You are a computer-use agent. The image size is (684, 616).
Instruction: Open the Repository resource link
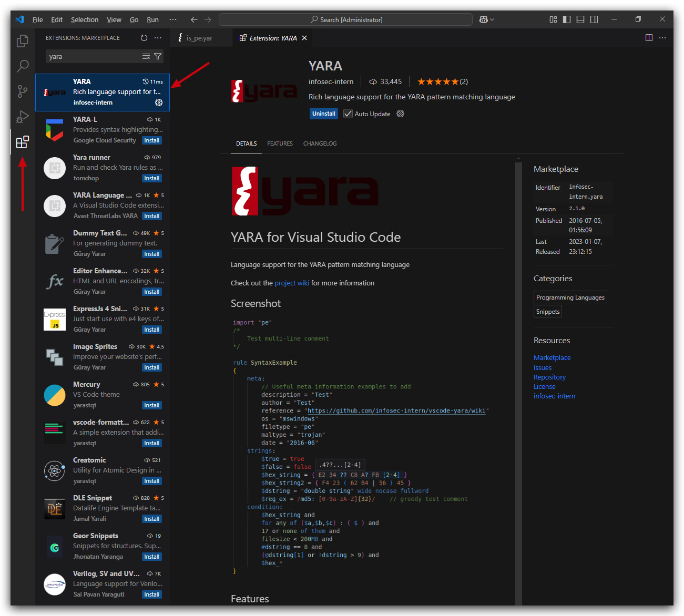coord(549,377)
